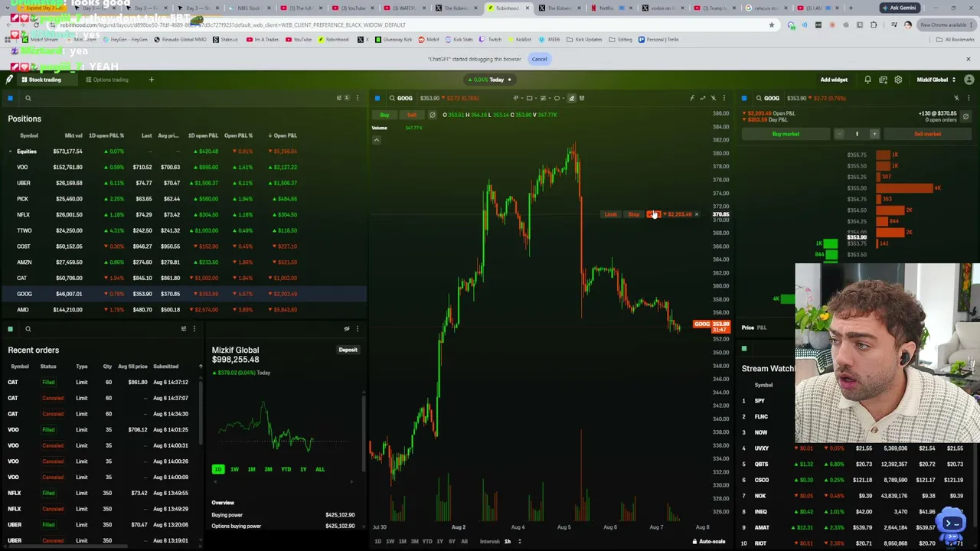Sort recent orders by Submitted column
Screen dimensions: 980x551
click(x=165, y=367)
